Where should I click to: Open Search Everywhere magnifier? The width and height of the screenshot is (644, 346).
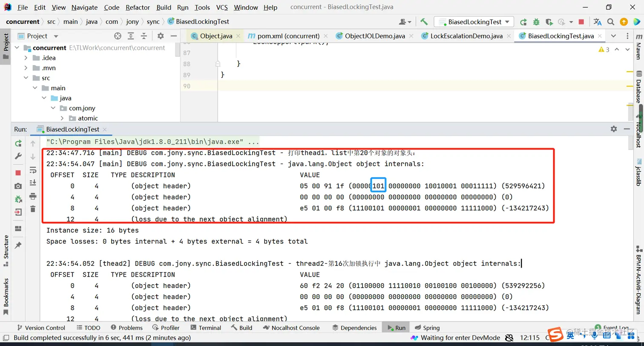pos(611,22)
